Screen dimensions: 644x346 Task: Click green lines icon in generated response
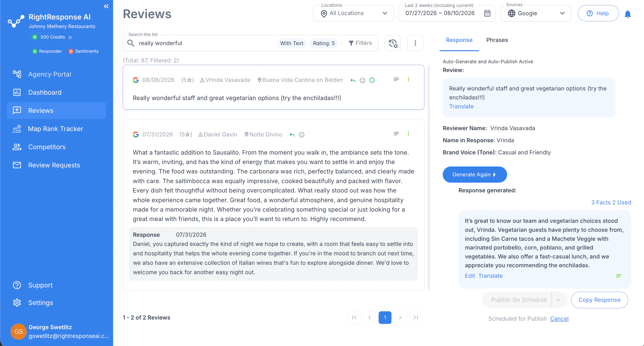618,276
